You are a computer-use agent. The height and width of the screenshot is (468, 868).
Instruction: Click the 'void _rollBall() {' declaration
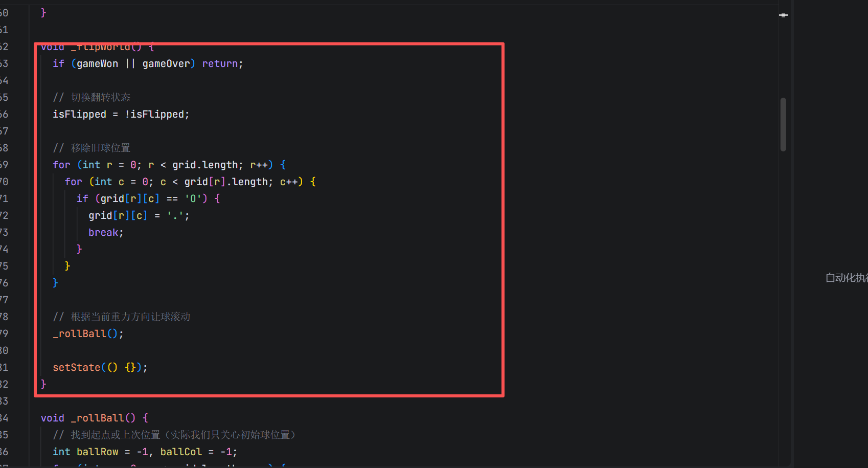[x=95, y=418]
